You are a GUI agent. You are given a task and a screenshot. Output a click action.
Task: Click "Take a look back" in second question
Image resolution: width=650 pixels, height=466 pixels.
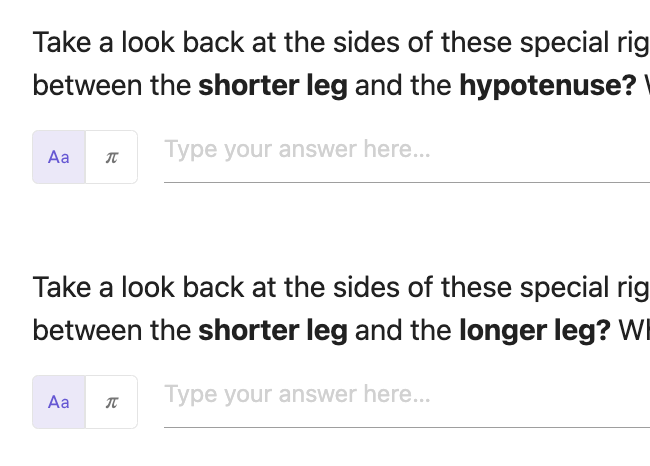(x=138, y=287)
